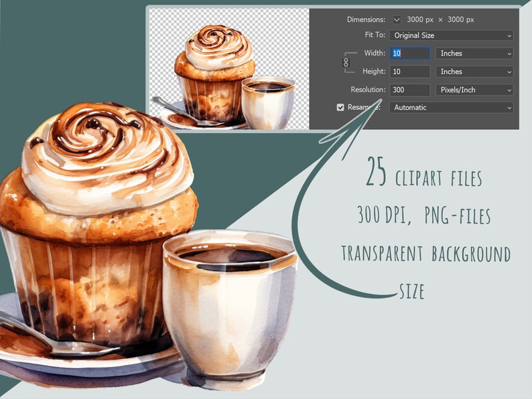Click the 'transparent background' text
Image resolution: width=532 pixels, height=399 pixels.
point(426,253)
